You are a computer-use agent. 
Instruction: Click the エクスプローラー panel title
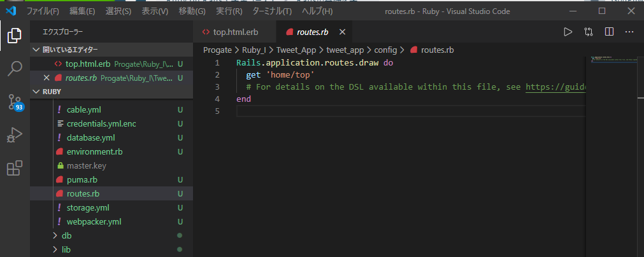pyautogui.click(x=63, y=32)
